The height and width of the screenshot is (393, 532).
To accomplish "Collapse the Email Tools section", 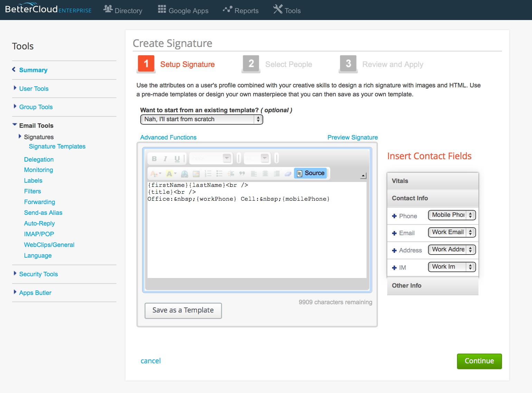I will coord(36,125).
